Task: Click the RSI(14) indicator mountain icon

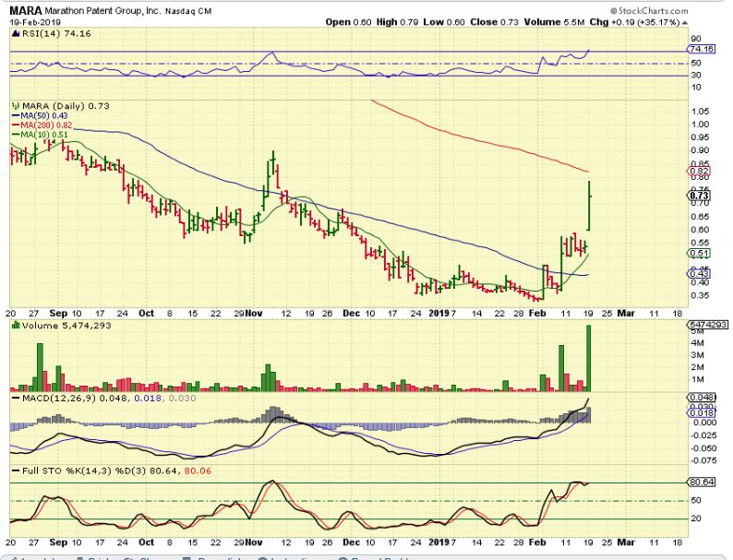Action: pyautogui.click(x=15, y=33)
